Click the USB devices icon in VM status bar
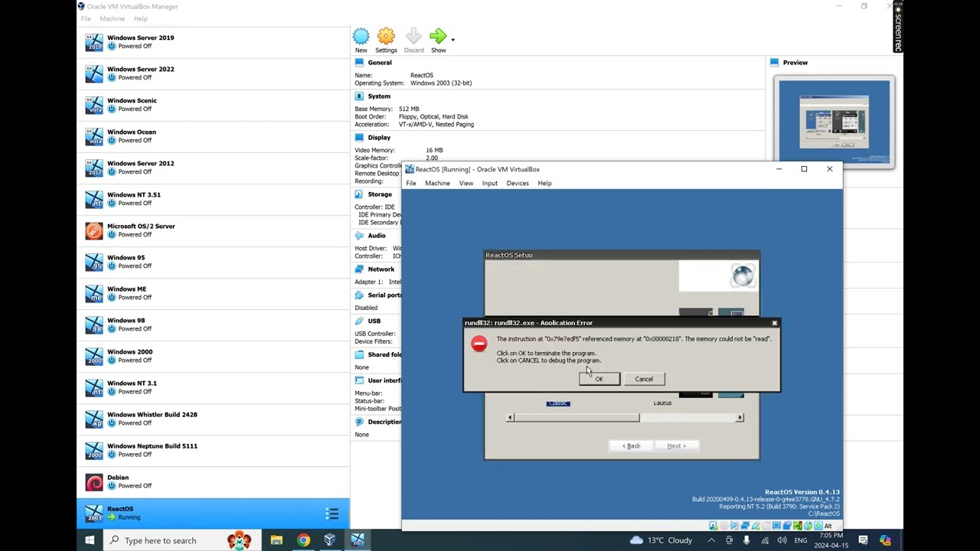 coord(756,526)
